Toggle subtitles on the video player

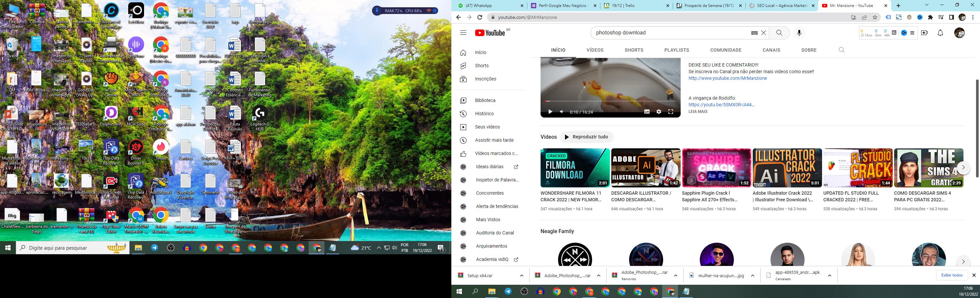647,112
